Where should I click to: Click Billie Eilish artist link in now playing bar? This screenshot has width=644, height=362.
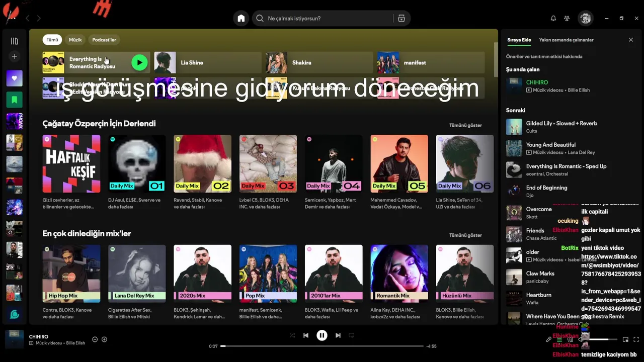[x=75, y=343]
